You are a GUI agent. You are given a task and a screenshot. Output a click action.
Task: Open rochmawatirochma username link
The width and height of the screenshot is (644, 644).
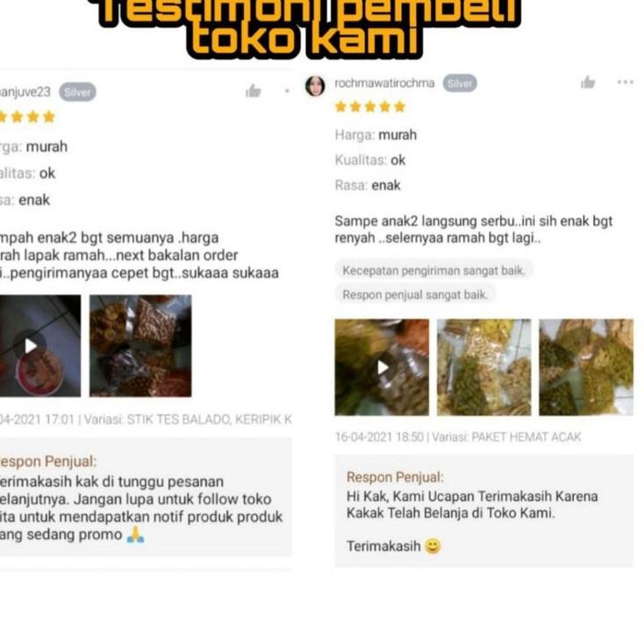tap(384, 83)
